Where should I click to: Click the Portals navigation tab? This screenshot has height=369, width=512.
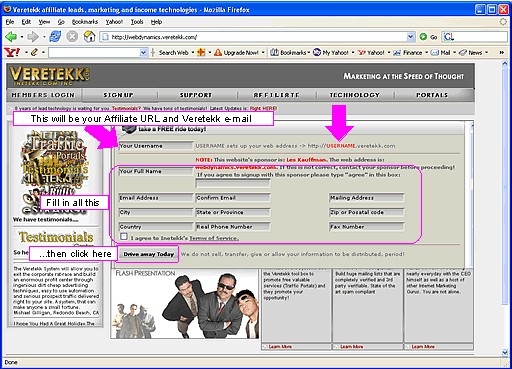[432, 95]
